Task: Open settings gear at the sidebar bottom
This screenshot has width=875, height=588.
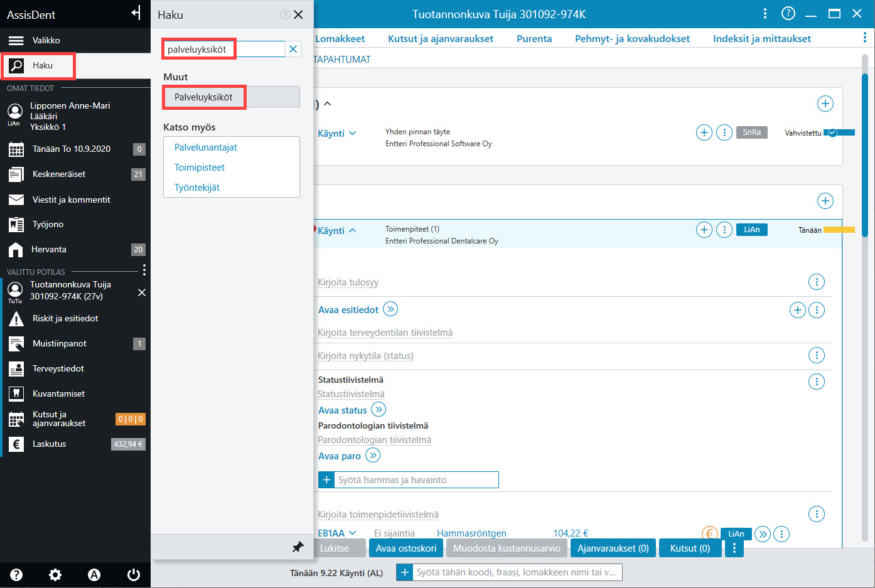Action: click(55, 574)
